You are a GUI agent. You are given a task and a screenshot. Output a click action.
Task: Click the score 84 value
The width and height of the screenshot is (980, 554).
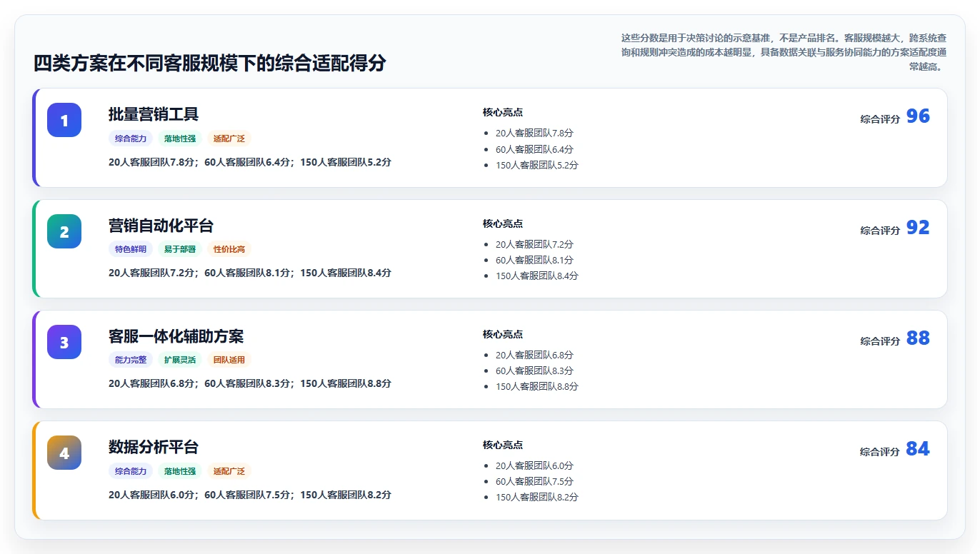click(x=918, y=449)
